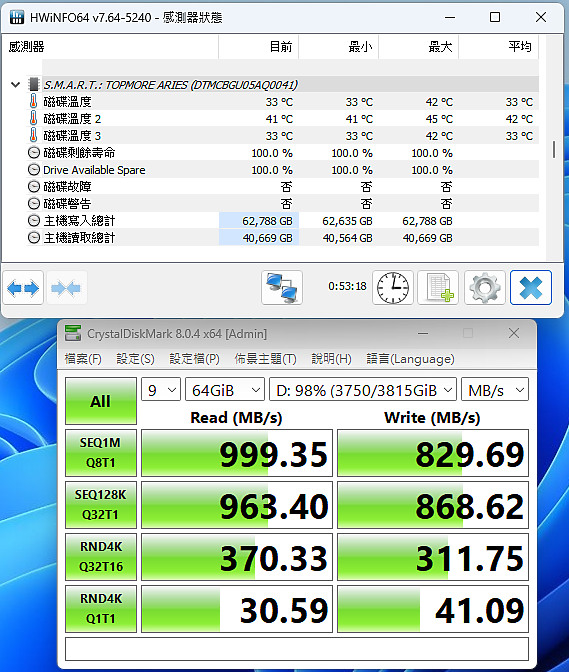Click the shrink columns arrows button in HWiNFO
Screen dimensions: 569x672
click(66, 288)
